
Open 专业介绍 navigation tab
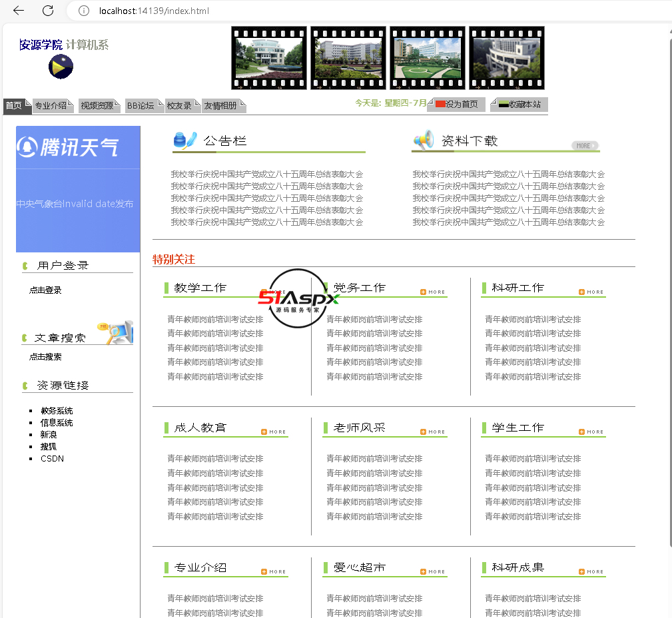[x=53, y=106]
